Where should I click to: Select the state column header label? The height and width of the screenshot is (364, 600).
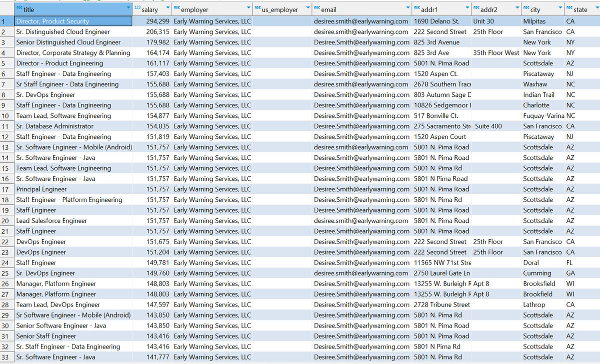click(x=580, y=9)
